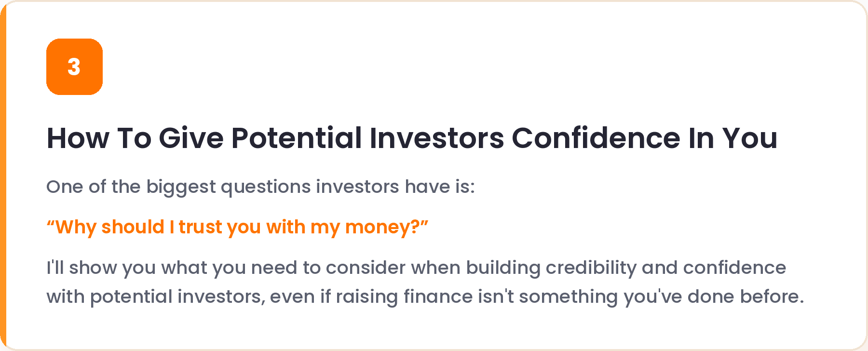Click the words 'raising finance' in the last line
The width and height of the screenshot is (868, 351).
coord(404,297)
